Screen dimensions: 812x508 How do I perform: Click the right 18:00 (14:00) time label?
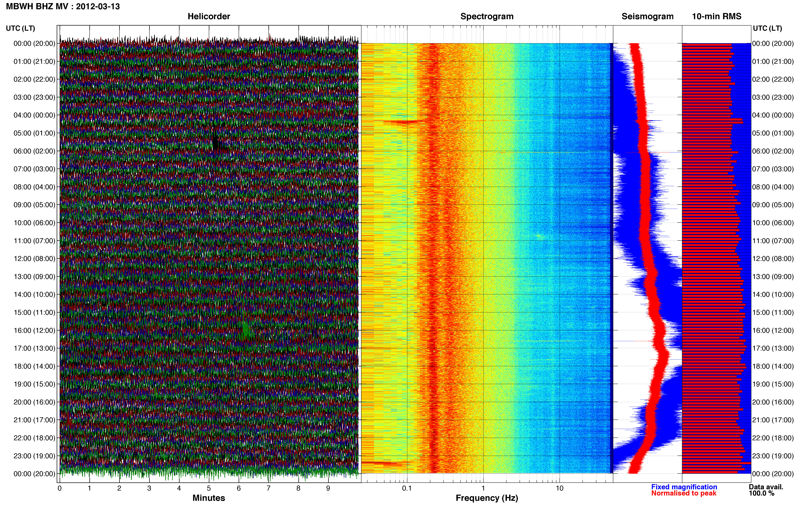click(773, 366)
